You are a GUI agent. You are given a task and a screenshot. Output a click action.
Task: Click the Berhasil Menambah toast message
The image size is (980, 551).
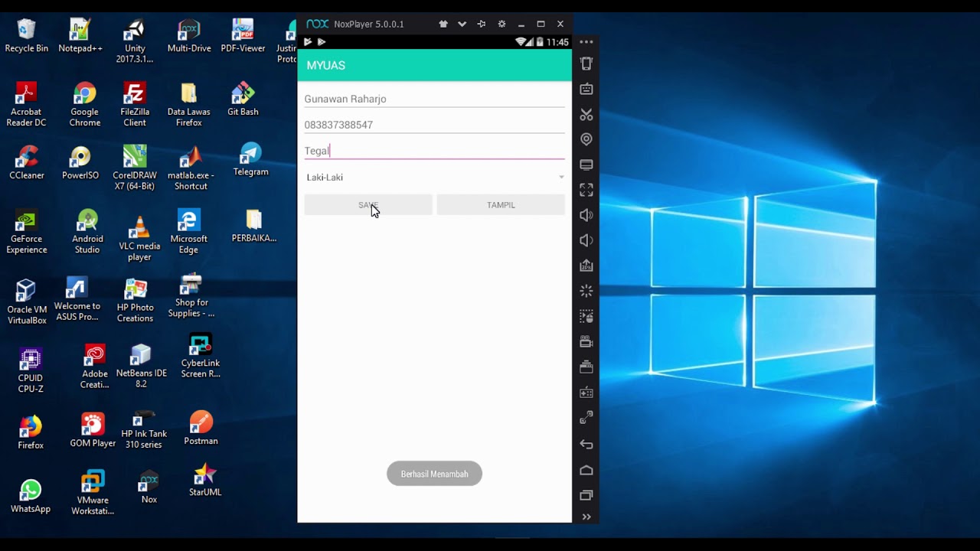coord(434,474)
